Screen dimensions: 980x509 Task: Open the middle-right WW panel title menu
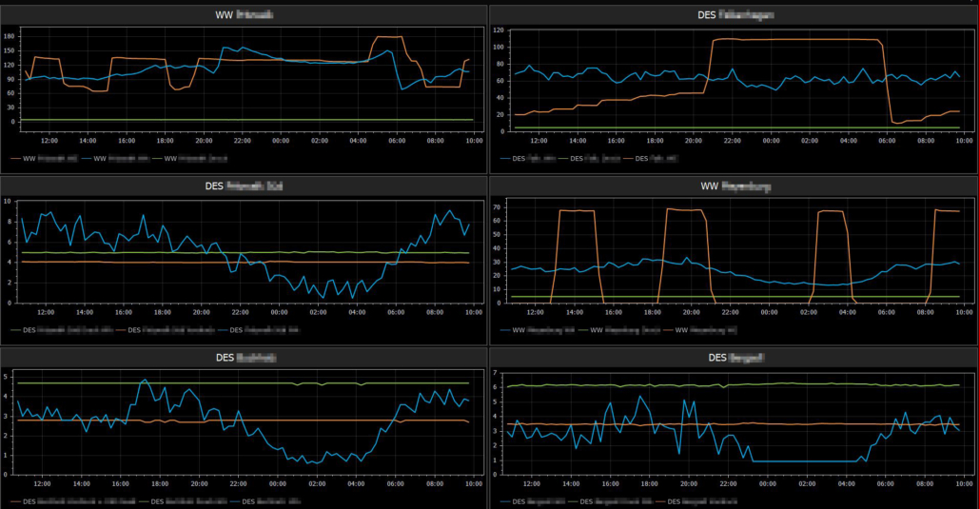[x=734, y=186]
